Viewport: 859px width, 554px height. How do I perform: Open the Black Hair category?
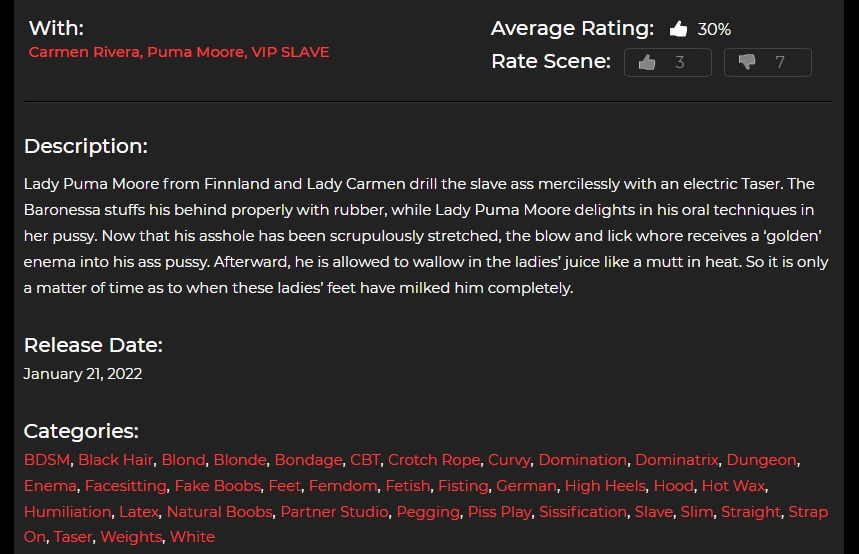[116, 460]
